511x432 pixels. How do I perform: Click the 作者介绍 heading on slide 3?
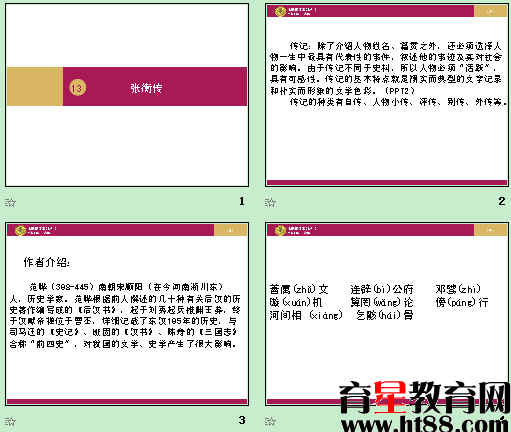click(x=46, y=262)
